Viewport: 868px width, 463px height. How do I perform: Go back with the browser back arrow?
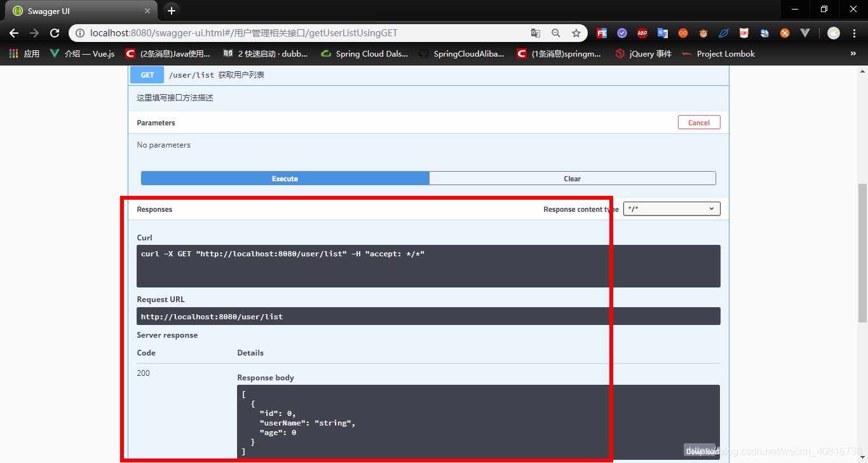[x=14, y=33]
